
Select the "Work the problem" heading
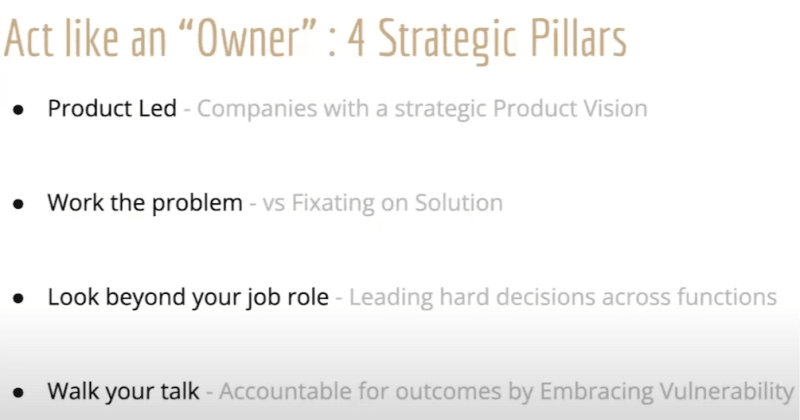[145, 203]
